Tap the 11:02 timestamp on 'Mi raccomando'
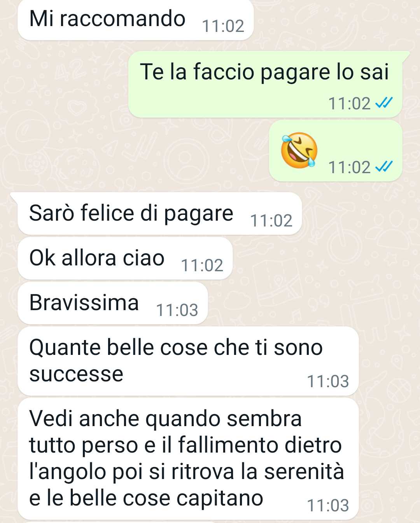Screen dimensions: 420x523 tap(223, 26)
